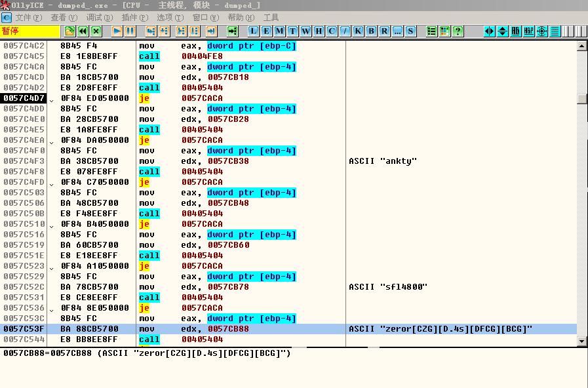Click the Step into icon

pos(151,31)
